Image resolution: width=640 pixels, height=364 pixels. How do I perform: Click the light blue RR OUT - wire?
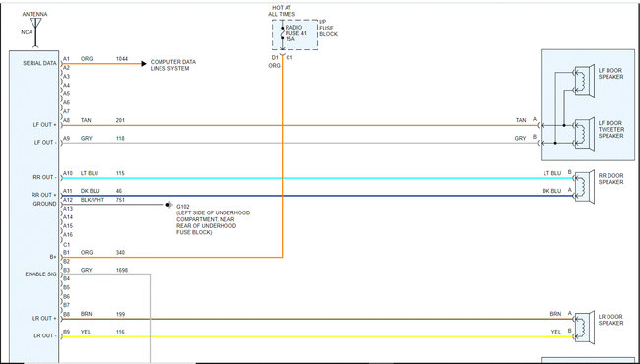point(318,178)
